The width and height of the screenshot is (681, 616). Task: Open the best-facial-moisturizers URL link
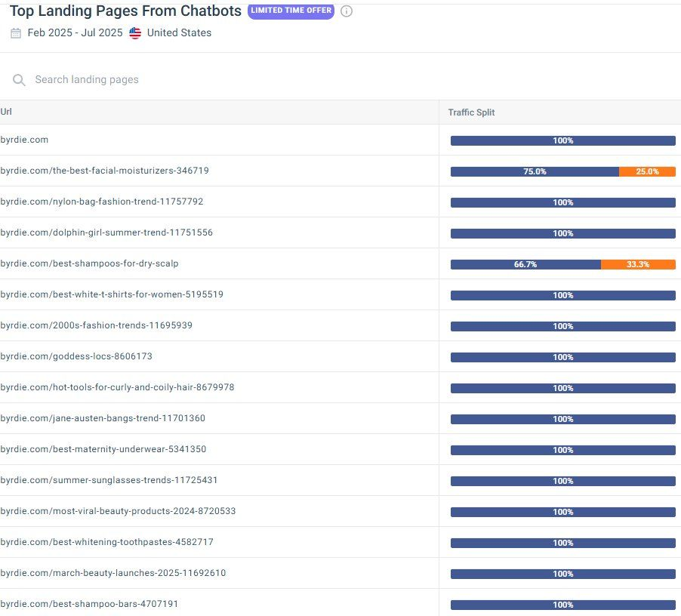point(104,171)
